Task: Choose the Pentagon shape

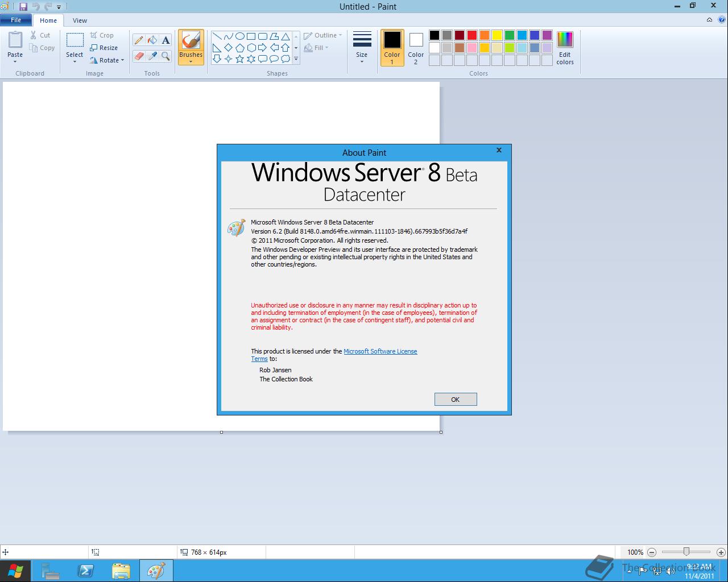Action: click(x=240, y=48)
